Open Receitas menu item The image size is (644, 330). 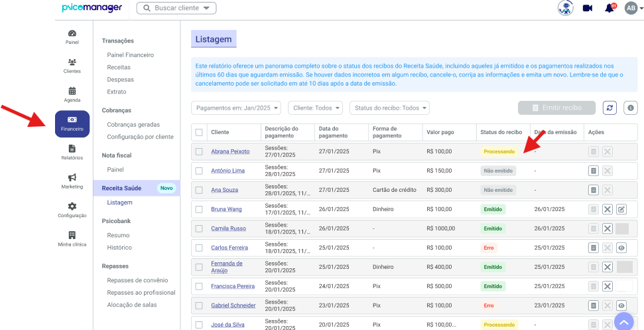point(119,67)
